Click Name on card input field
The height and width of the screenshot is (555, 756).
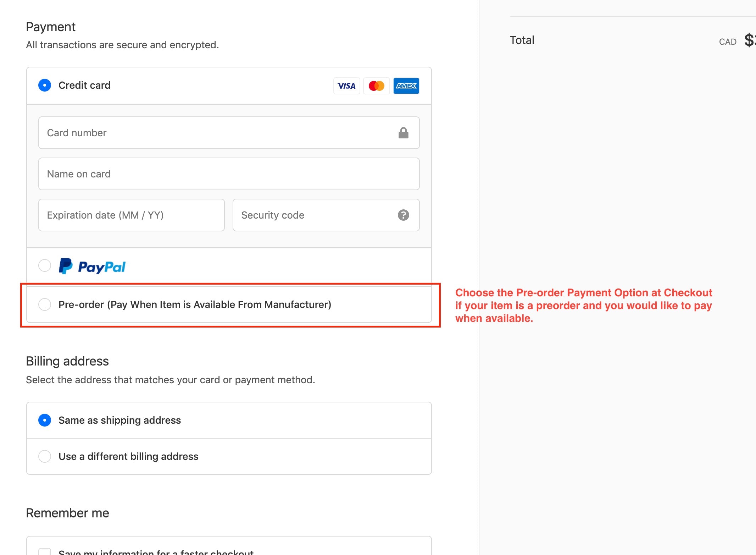point(229,173)
